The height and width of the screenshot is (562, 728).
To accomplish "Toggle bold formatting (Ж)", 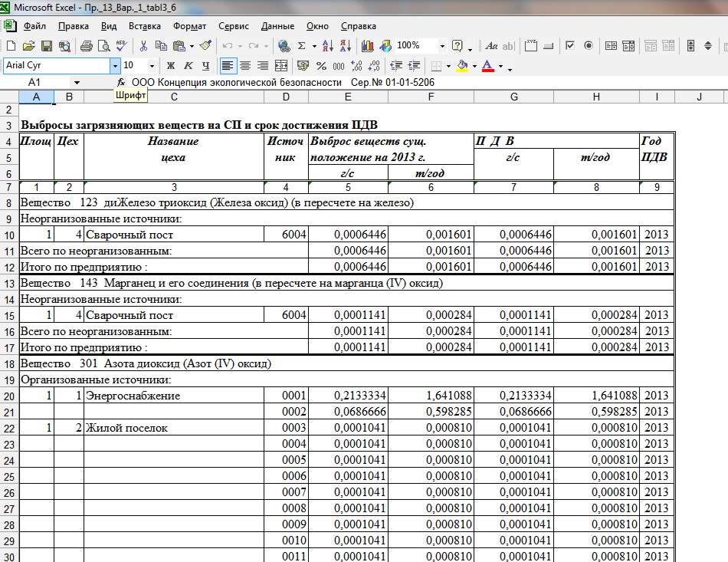I will [x=171, y=66].
